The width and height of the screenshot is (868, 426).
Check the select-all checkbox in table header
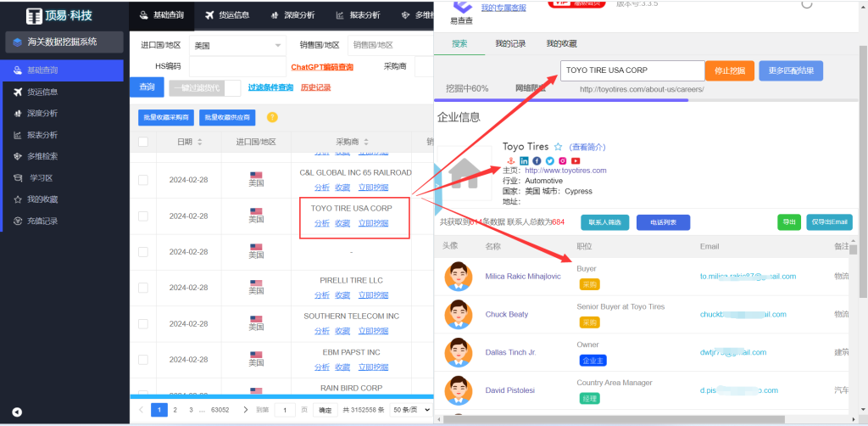(x=143, y=142)
